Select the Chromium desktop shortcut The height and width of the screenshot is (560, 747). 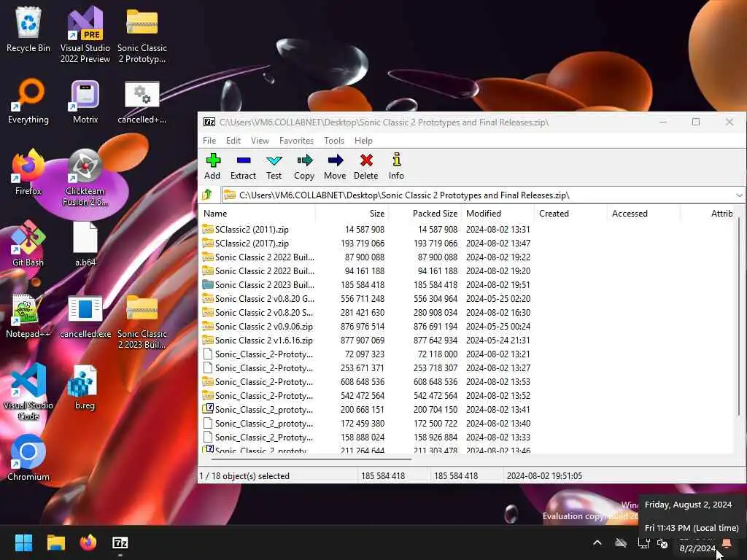[x=28, y=458]
